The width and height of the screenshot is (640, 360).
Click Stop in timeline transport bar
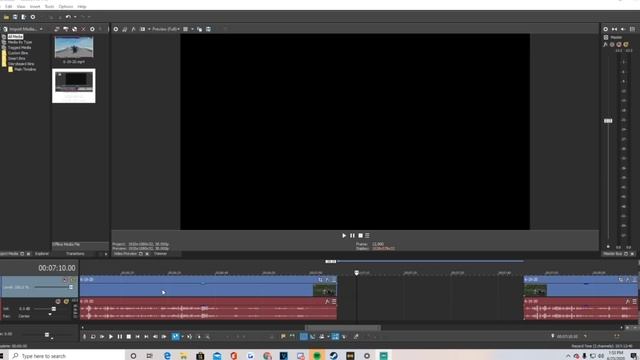129,337
